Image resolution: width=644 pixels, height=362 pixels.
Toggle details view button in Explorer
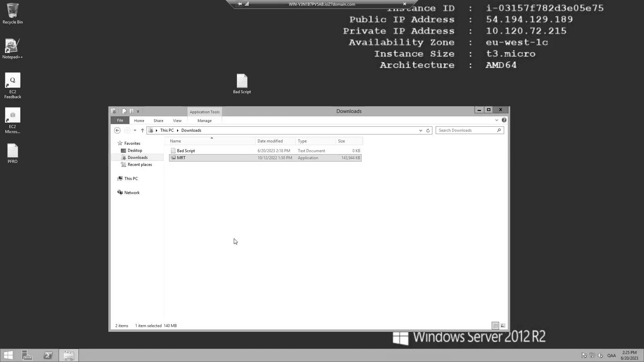[x=495, y=325]
